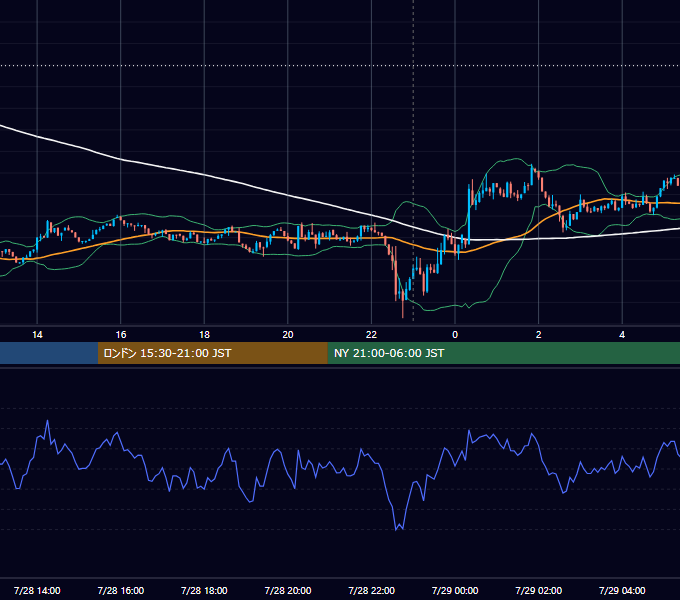Select the 7/29 00:00 time label
This screenshot has height=600, width=680.
[455, 590]
